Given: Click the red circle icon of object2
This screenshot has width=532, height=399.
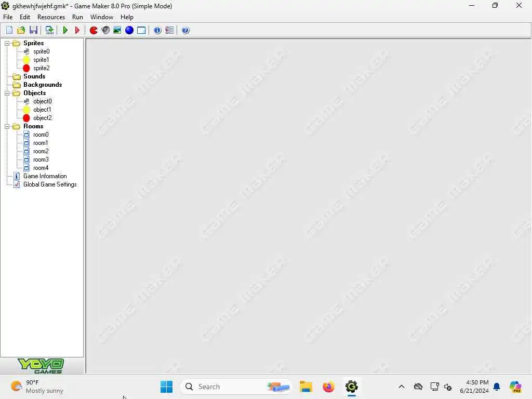Looking at the screenshot, I should [x=26, y=118].
